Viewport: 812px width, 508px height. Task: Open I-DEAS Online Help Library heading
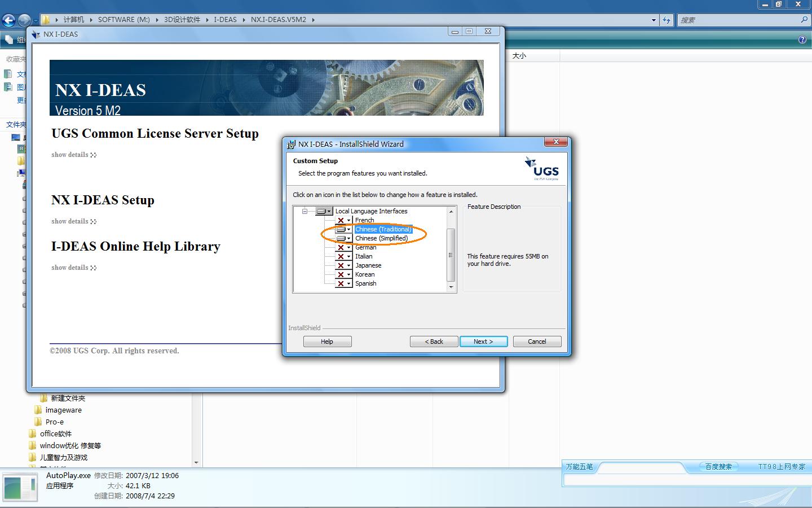(136, 247)
